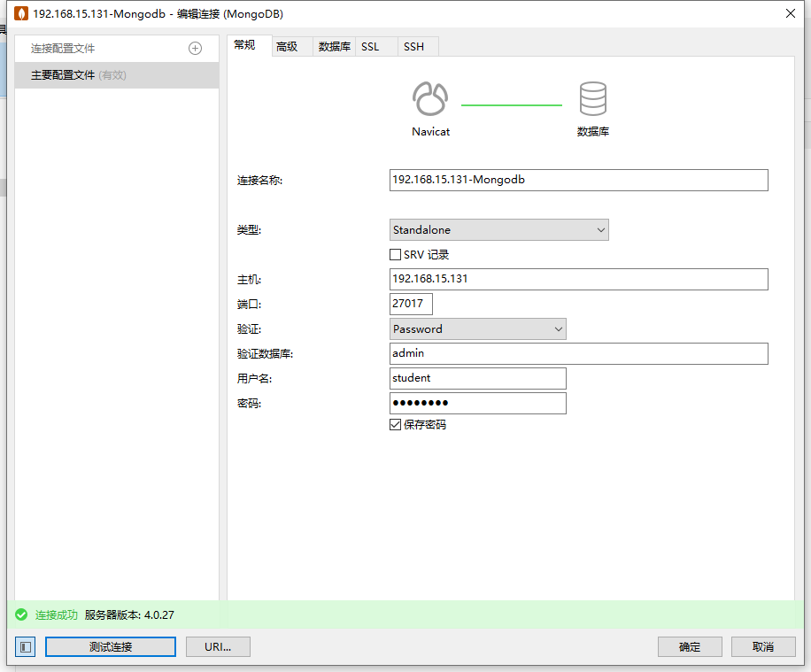Uncheck the 保存密码 checkbox
Screen dimensions: 811x672
(395, 425)
